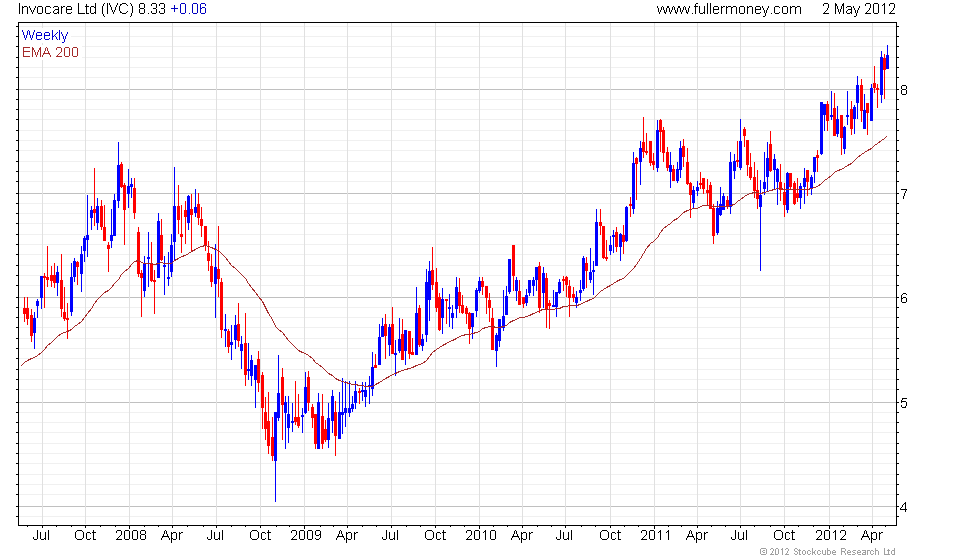
Task: Click the 2011 year axis label
Action: coord(655,536)
